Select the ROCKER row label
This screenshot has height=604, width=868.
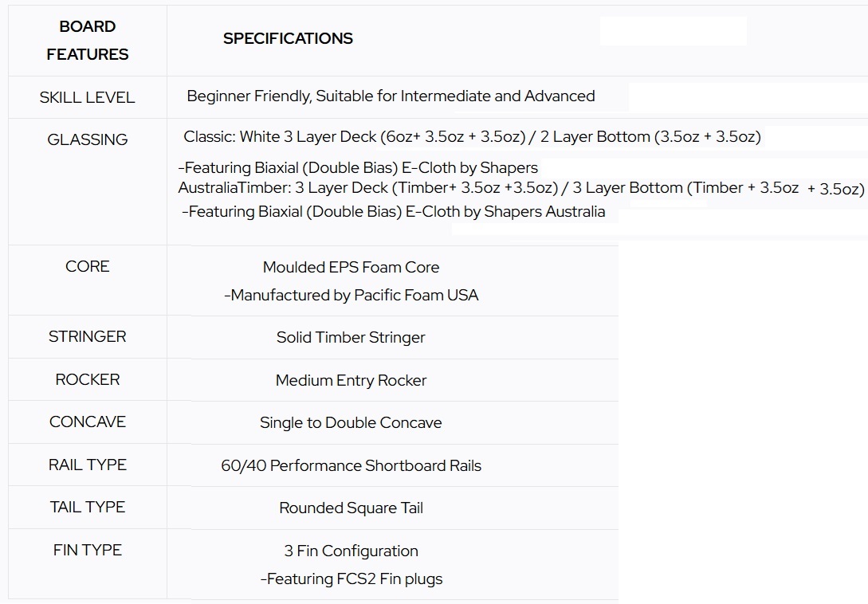87,379
